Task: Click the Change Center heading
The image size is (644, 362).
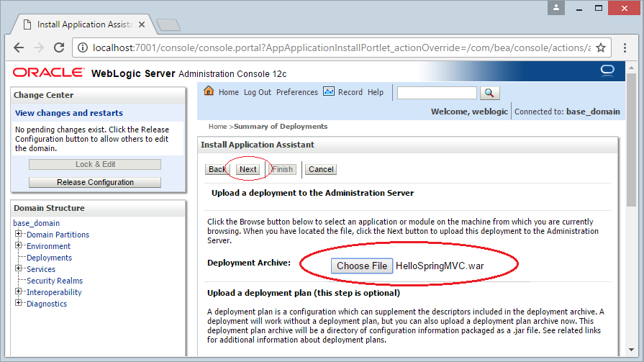Action: [44, 95]
